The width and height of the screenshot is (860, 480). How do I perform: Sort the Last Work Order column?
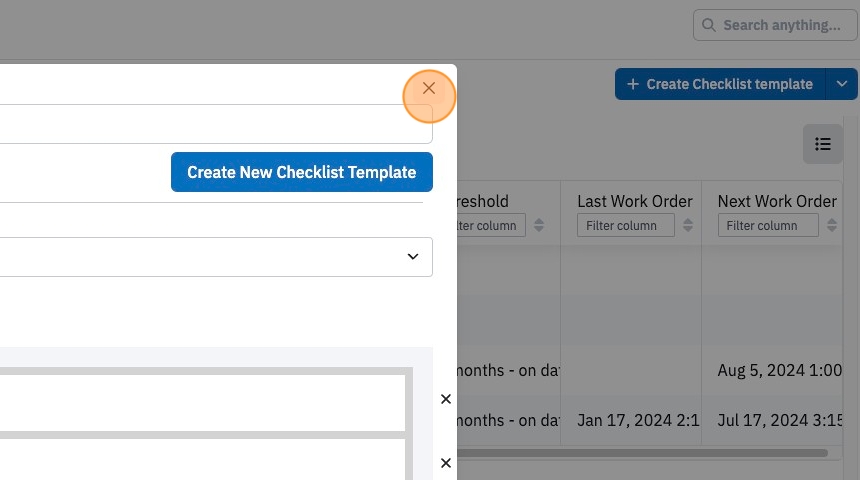coord(688,225)
